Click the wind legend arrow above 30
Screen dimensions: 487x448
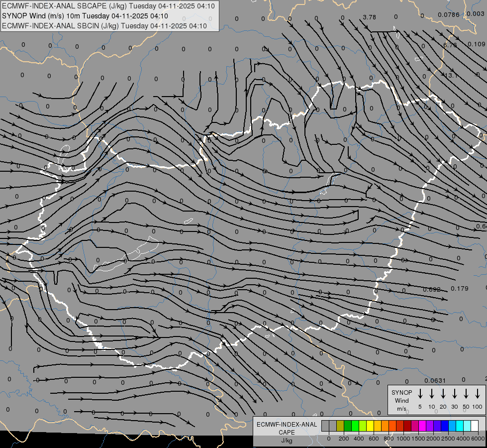point(454,394)
